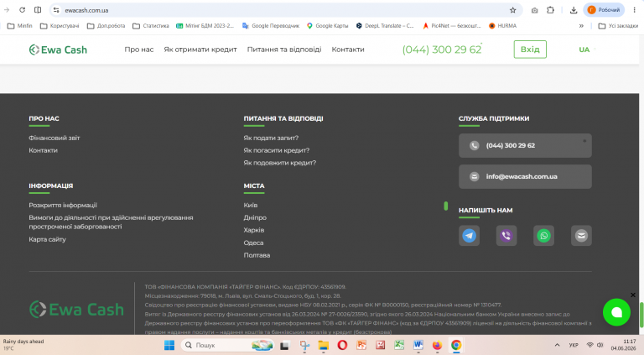Open the Windows Start menu
Image resolution: width=644 pixels, height=355 pixels.
(169, 345)
